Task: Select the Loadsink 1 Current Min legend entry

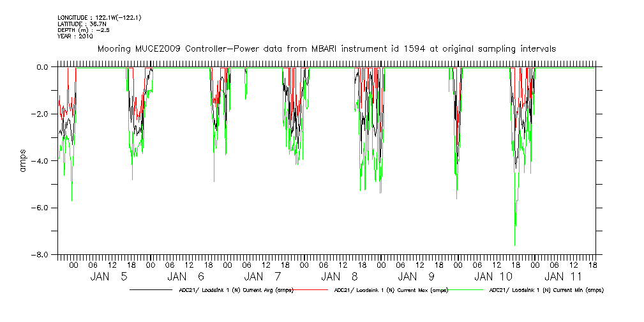Action: tap(546, 289)
